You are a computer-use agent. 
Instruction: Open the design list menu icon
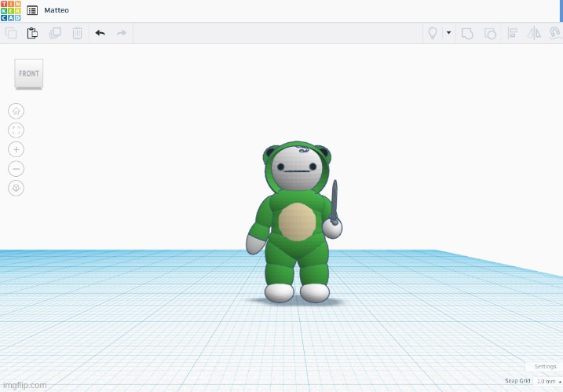(32, 10)
